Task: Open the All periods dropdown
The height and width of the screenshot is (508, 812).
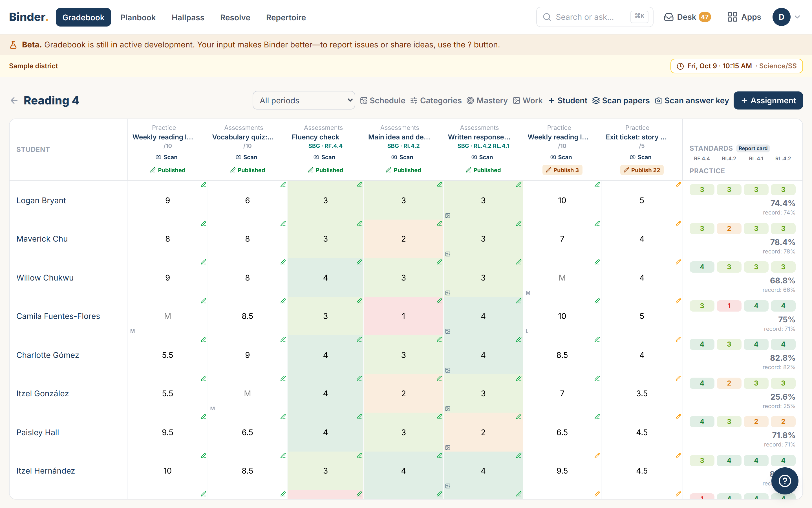Action: coord(304,100)
